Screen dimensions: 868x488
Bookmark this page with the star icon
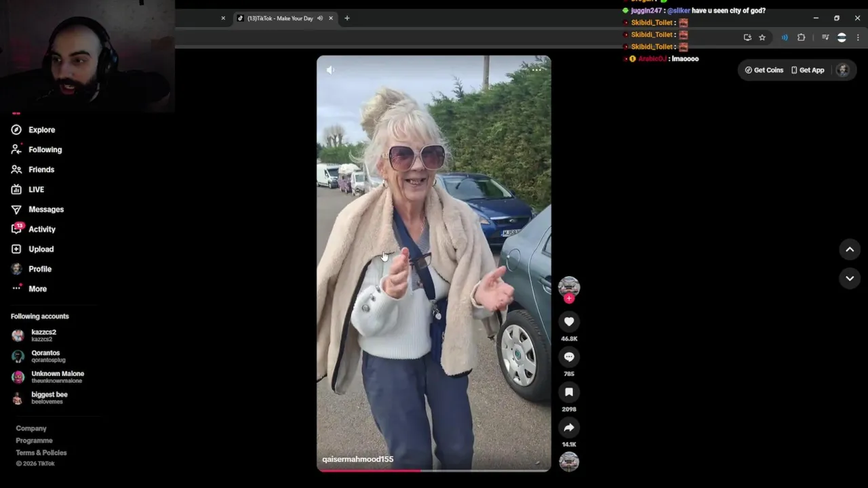[762, 37]
